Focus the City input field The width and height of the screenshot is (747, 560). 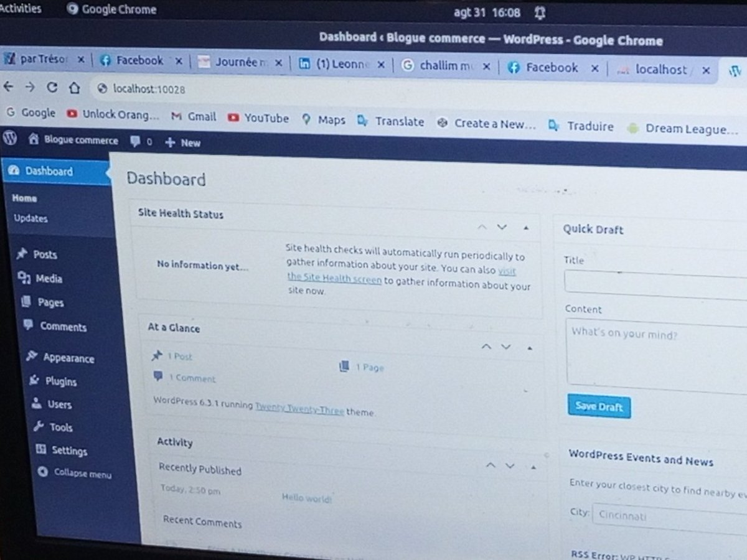pyautogui.click(x=670, y=518)
